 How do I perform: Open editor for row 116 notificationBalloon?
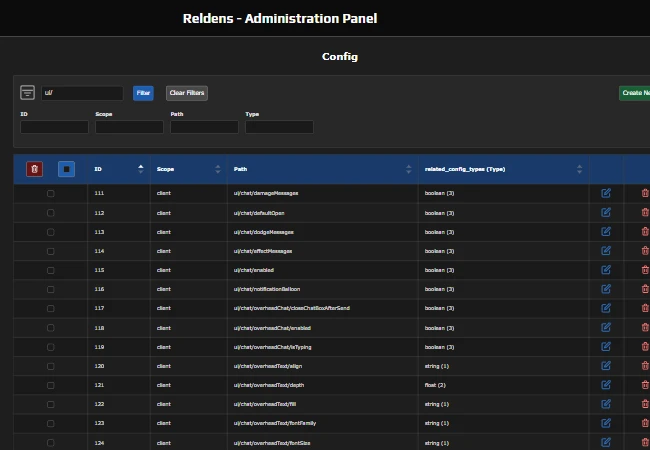(606, 289)
